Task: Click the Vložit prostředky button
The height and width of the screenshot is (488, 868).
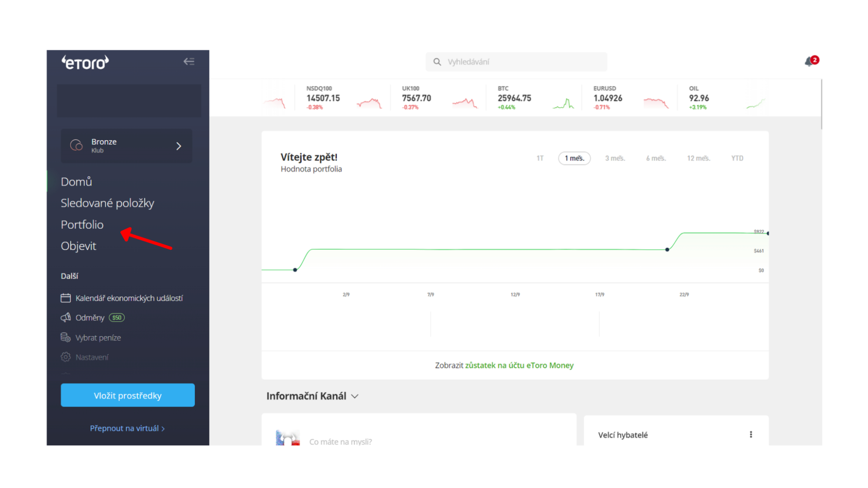Action: (127, 395)
